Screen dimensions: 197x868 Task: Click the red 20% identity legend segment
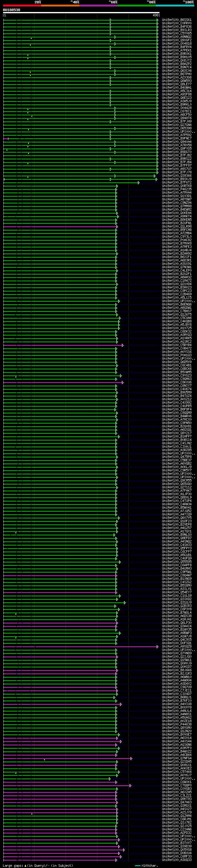(22, 6)
